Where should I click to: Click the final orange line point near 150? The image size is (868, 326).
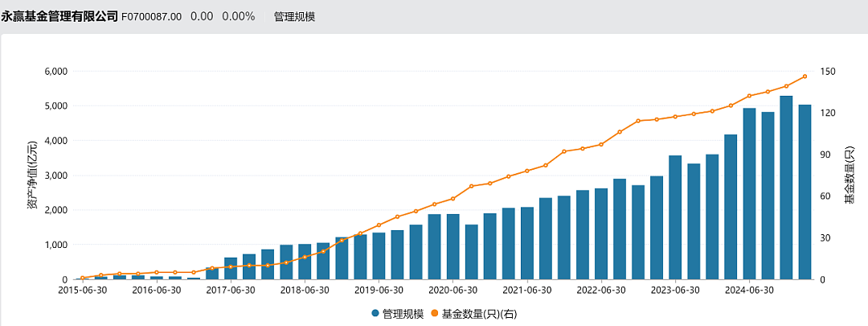coord(805,76)
